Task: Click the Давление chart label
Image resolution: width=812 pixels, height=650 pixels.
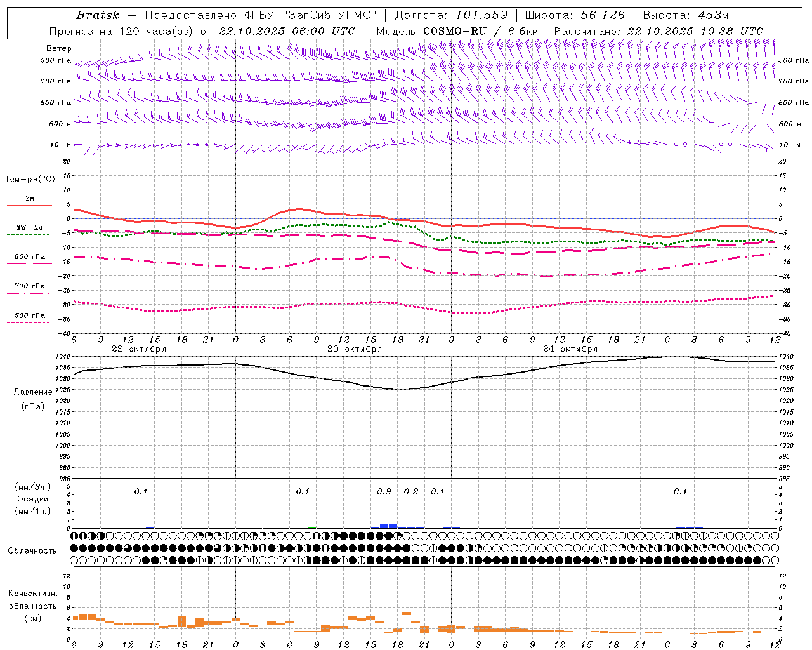Action: (x=33, y=392)
